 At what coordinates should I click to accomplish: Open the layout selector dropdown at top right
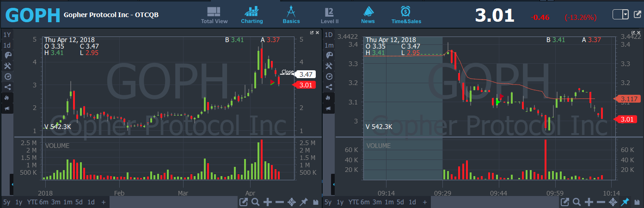click(x=621, y=15)
